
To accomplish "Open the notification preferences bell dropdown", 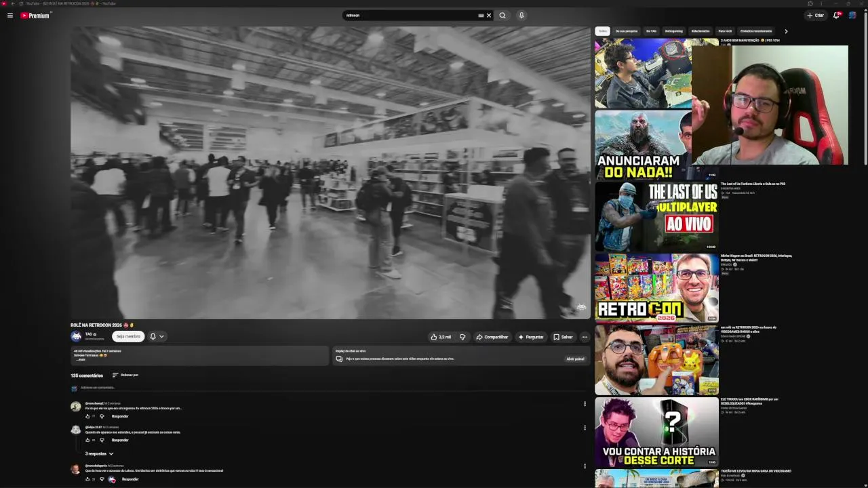I will pos(157,336).
